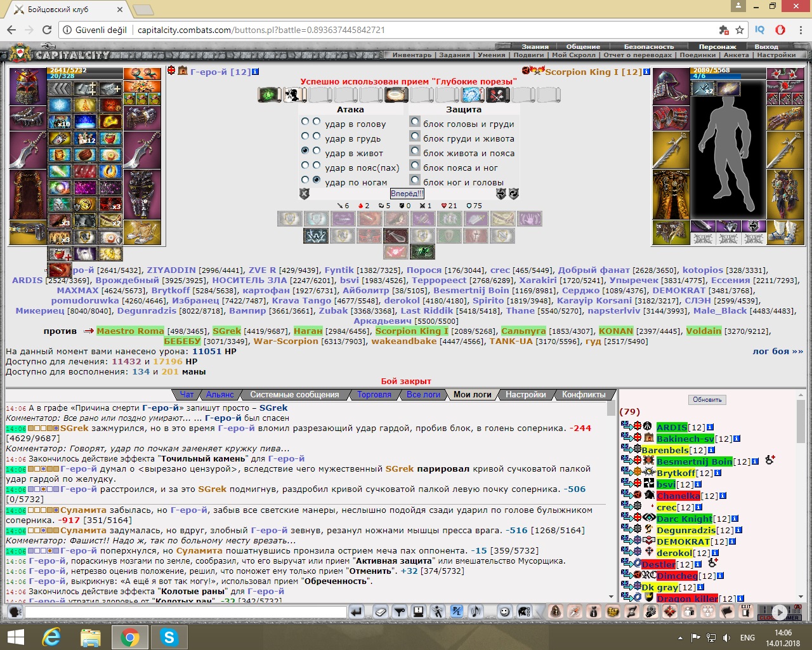
Task: Choose блок головы и груди
Action: [x=415, y=121]
